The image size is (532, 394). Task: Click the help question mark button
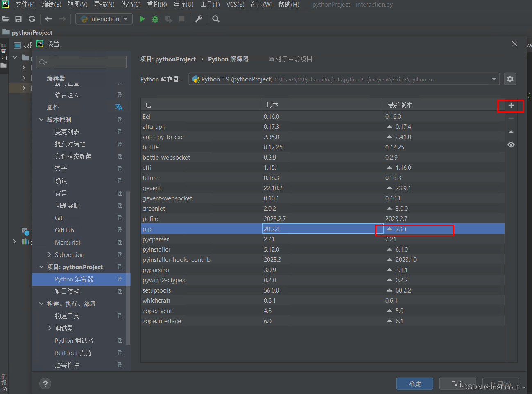tap(45, 384)
